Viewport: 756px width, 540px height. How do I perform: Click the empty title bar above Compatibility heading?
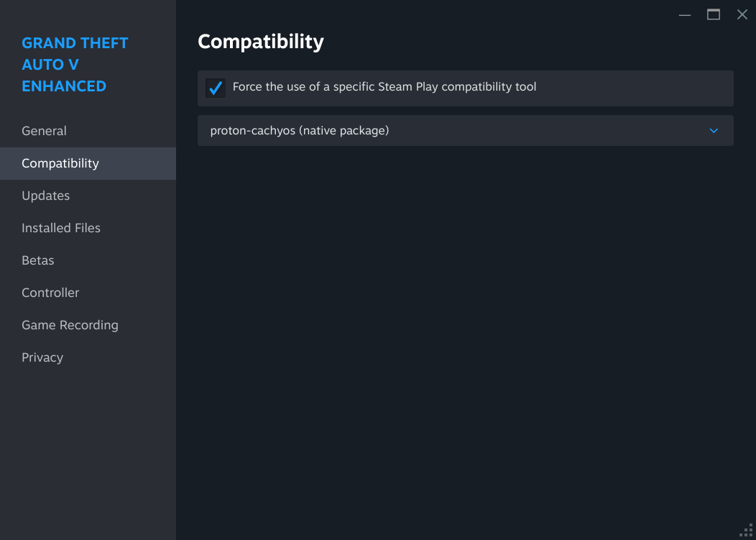(431, 13)
